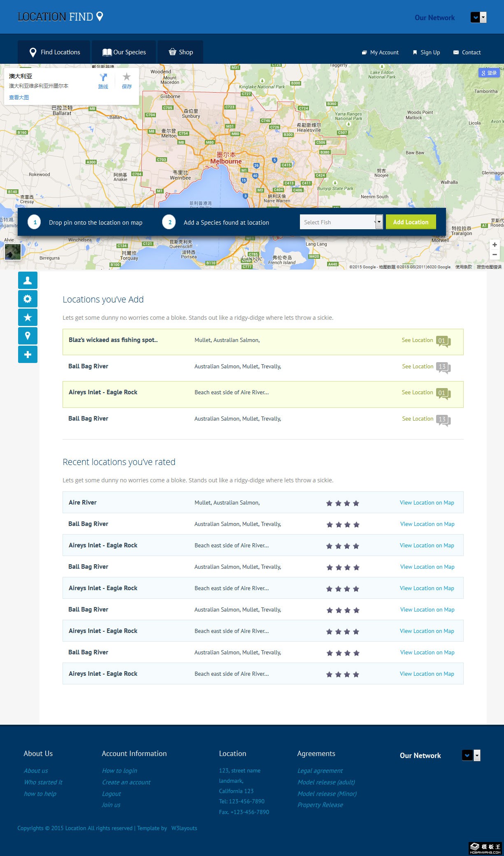This screenshot has width=504, height=856.
Task: Open the W3layouts template link
Action: pos(184,828)
